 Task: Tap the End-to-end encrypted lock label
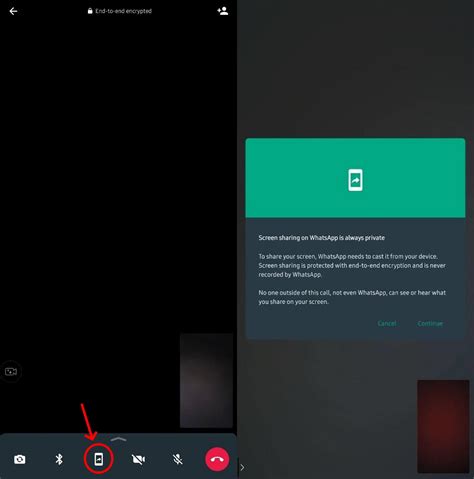pyautogui.click(x=120, y=11)
